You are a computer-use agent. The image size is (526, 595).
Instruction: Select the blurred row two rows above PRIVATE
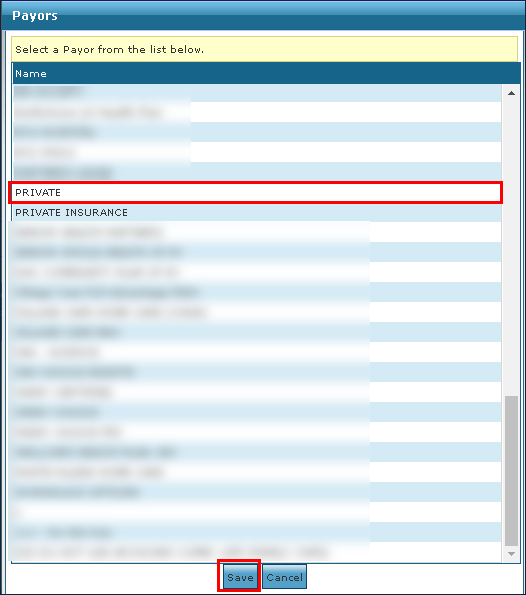[x=256, y=152]
